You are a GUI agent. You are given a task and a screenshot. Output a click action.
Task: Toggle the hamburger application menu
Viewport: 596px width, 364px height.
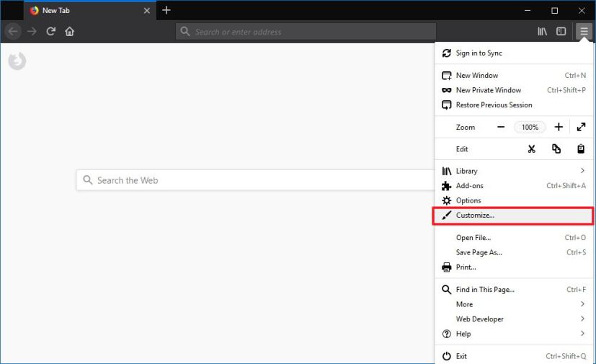click(x=584, y=31)
